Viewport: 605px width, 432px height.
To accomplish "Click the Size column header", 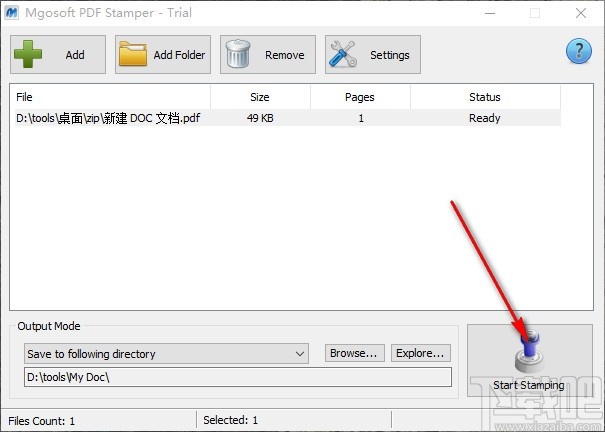I will [260, 97].
